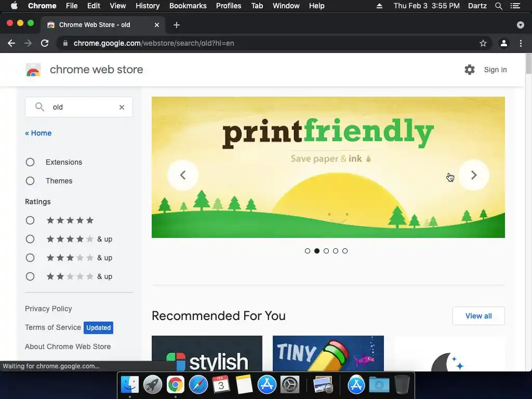The height and width of the screenshot is (399, 532).
Task: Jump to the first carousel slide dot
Action: pyautogui.click(x=308, y=251)
